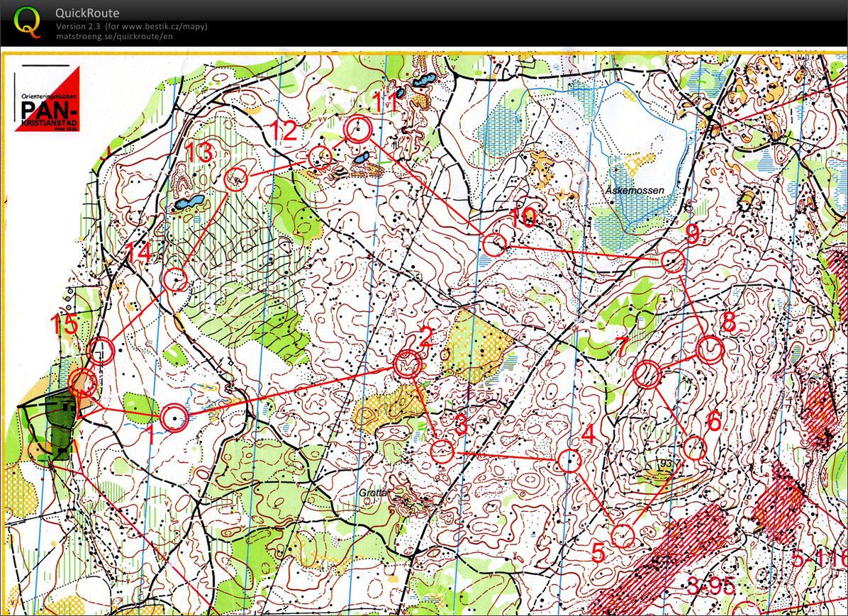Click the "93.7" hilltop elevation label

pos(669,464)
